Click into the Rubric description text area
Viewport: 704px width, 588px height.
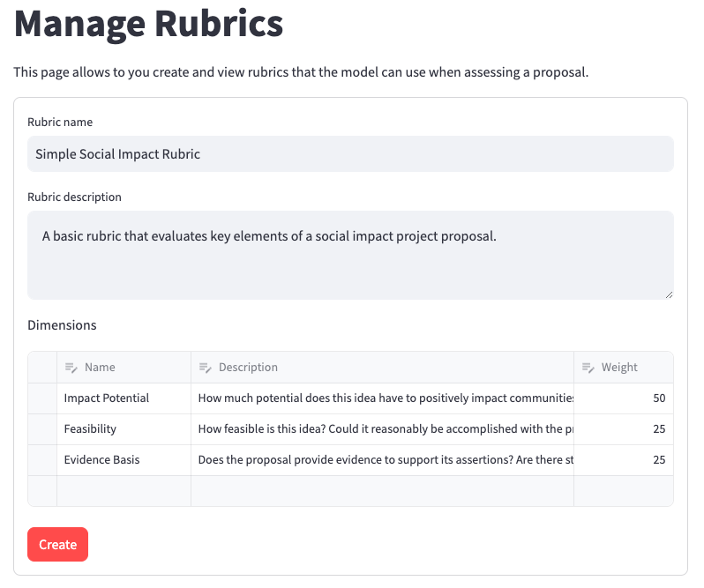point(350,255)
